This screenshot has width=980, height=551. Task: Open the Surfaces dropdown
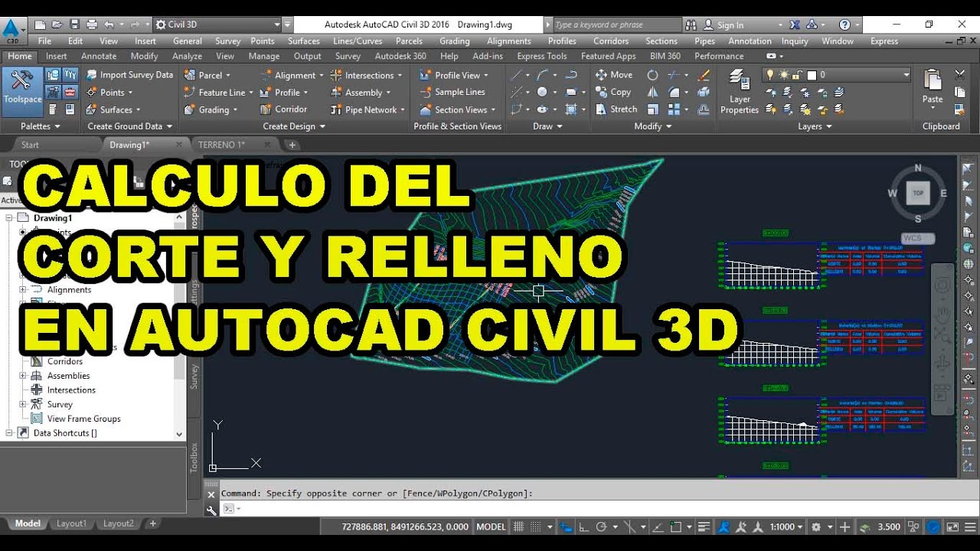(113, 109)
